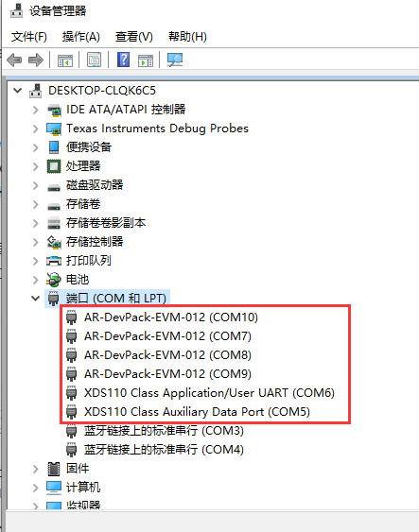Open the 文件(F) menu
The height and width of the screenshot is (532, 419).
pyautogui.click(x=29, y=37)
